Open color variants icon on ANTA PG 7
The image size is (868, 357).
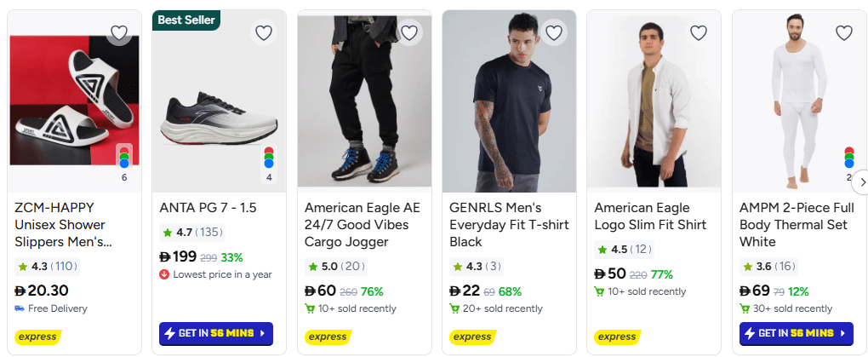click(x=269, y=158)
